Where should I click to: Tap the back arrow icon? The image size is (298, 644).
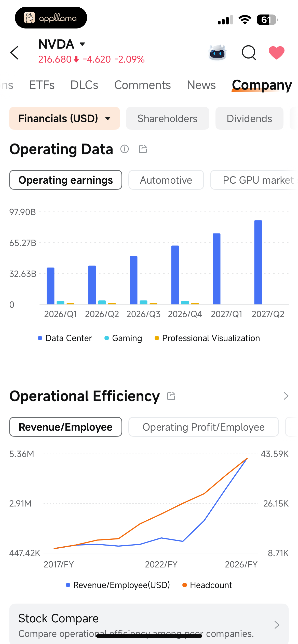(x=15, y=53)
